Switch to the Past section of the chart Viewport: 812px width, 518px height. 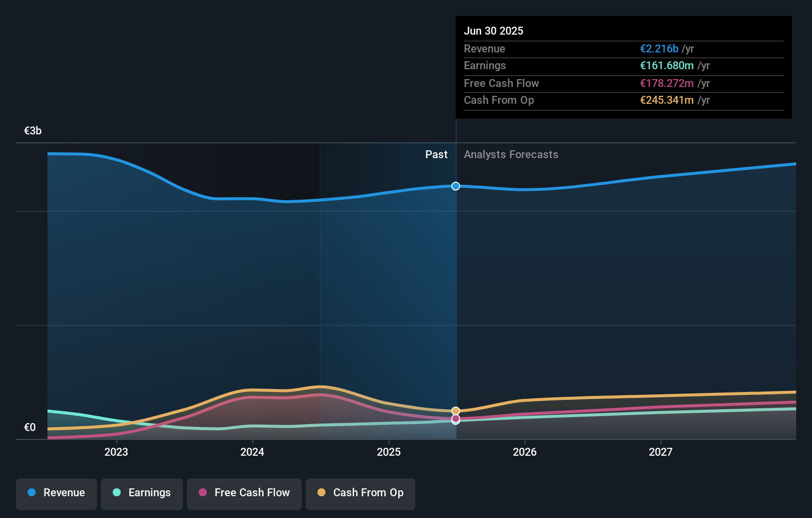pyautogui.click(x=436, y=154)
